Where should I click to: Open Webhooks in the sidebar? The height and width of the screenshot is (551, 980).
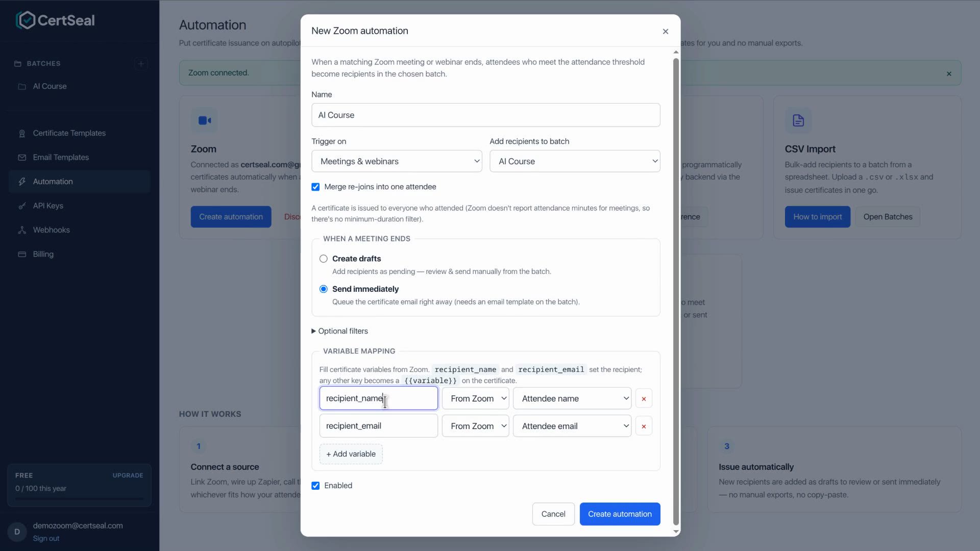click(79, 230)
